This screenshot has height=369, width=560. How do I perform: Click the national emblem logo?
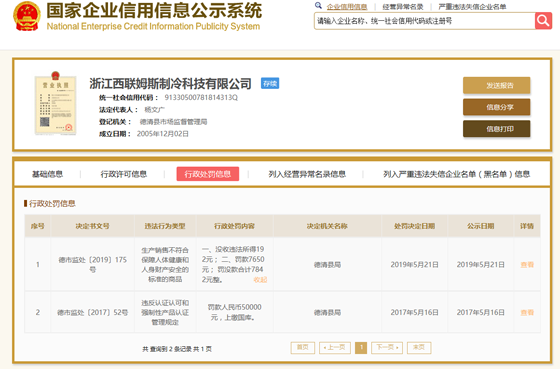coord(27,16)
